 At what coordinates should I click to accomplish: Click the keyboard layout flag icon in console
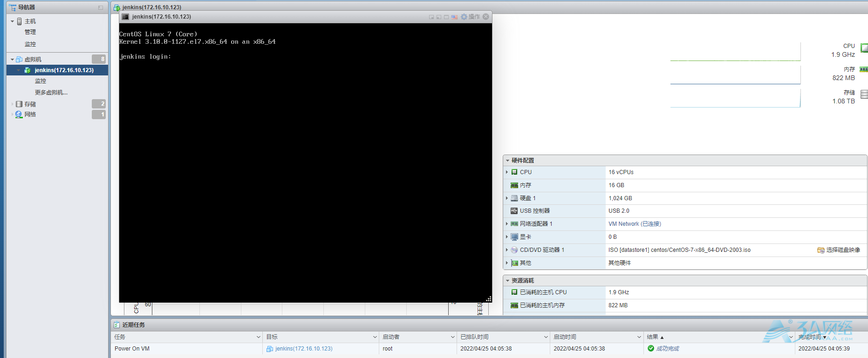tap(454, 17)
